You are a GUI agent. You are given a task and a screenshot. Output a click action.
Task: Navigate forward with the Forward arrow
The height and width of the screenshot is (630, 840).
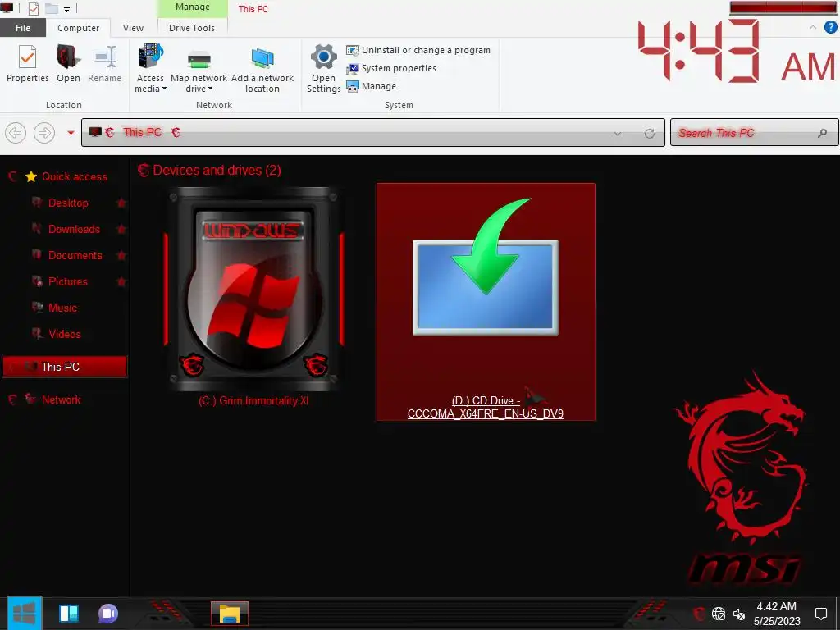pyautogui.click(x=44, y=132)
